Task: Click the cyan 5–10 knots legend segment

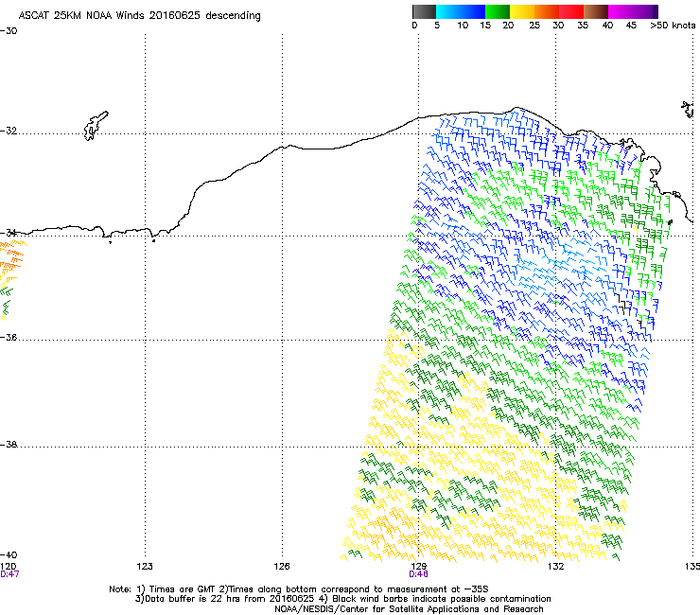Action: point(448,11)
